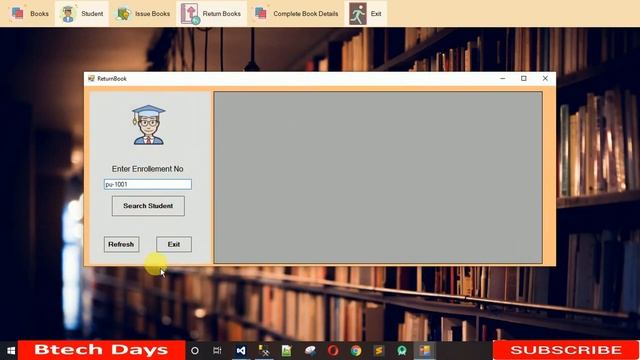The image size is (640, 360).
Task: Launch Opera browser from taskbar
Action: 333,351
